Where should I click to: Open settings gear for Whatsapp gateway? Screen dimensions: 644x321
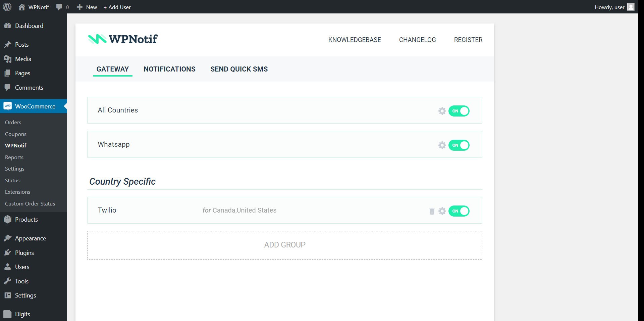[x=442, y=145]
